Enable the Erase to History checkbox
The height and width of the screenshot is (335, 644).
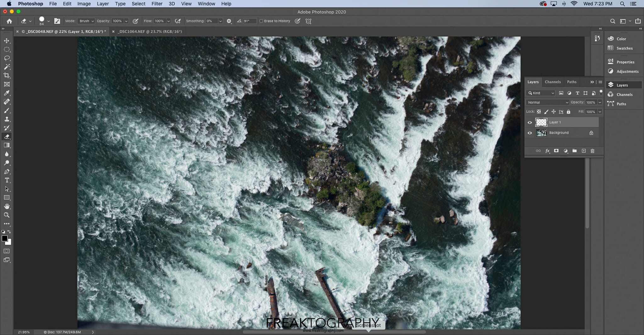tap(261, 21)
